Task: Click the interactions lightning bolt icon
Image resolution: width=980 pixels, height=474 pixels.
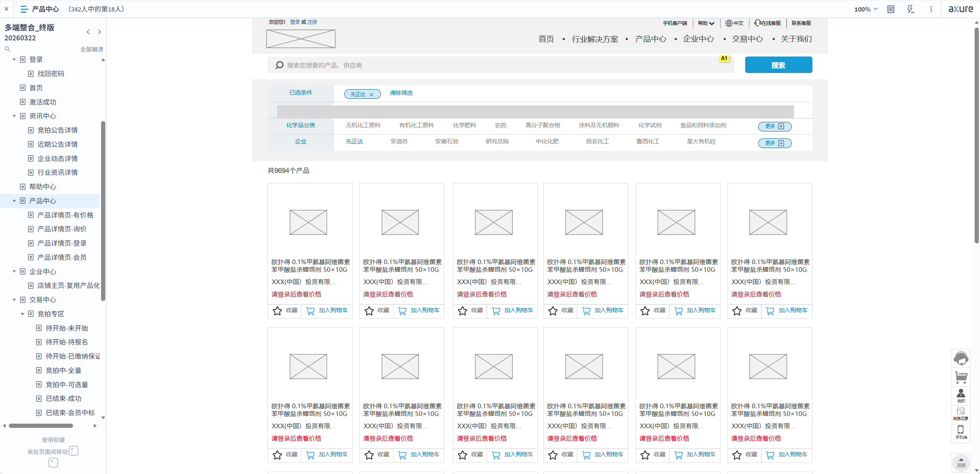Action: pos(910,9)
